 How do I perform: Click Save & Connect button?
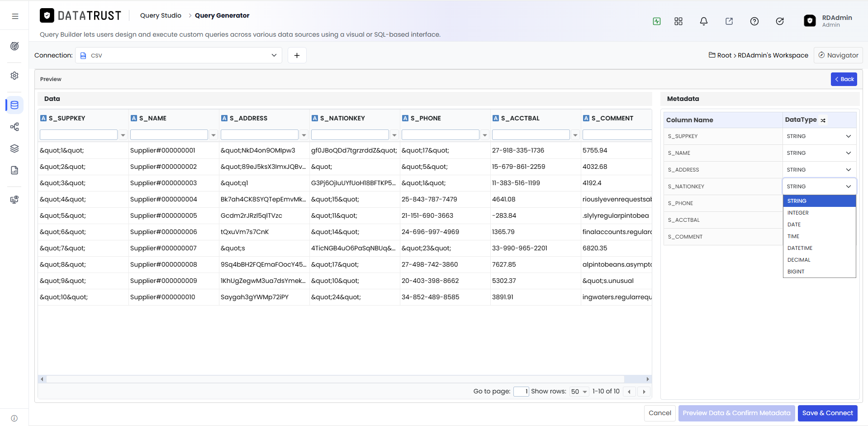click(828, 413)
